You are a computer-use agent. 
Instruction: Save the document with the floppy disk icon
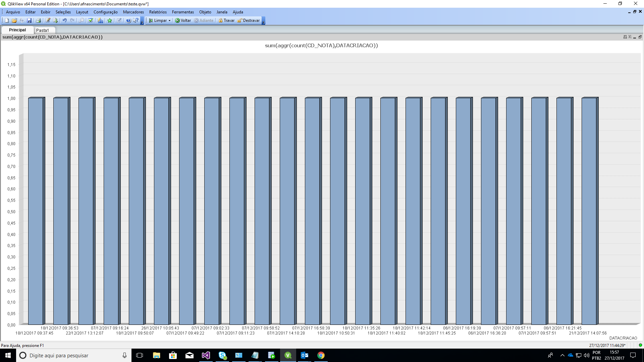coord(29,20)
